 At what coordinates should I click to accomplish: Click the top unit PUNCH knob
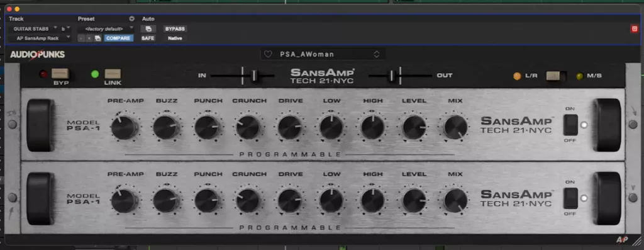tap(206, 127)
